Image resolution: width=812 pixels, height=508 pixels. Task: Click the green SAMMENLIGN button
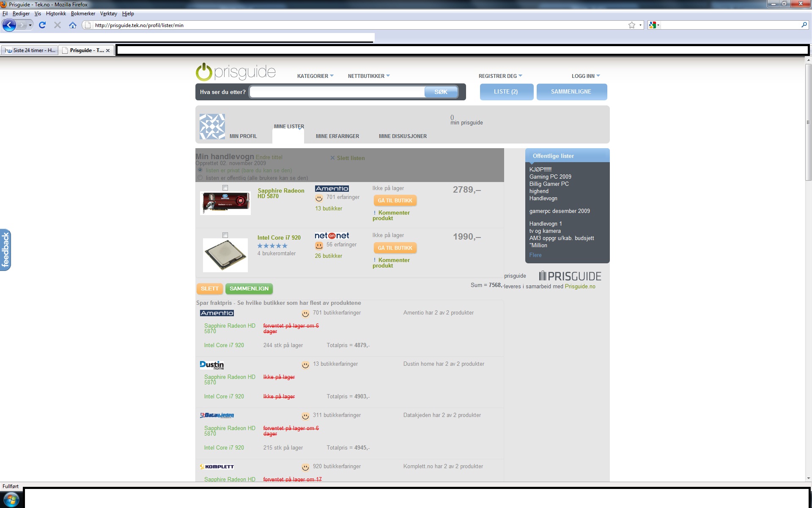tap(249, 289)
